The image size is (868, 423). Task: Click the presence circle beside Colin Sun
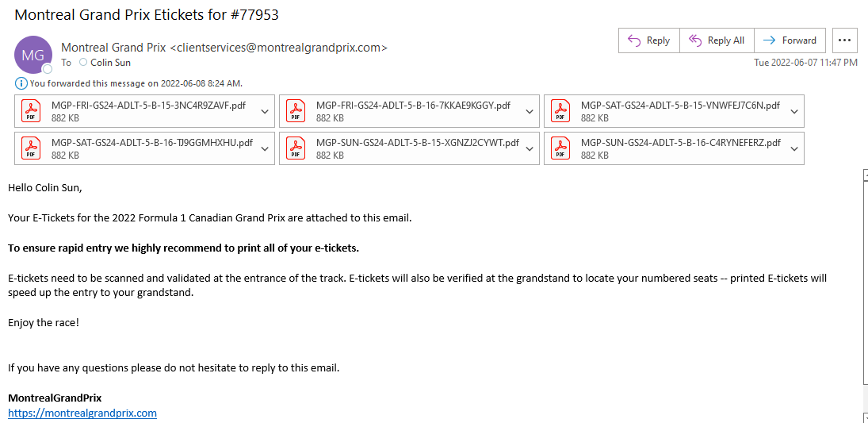click(83, 62)
